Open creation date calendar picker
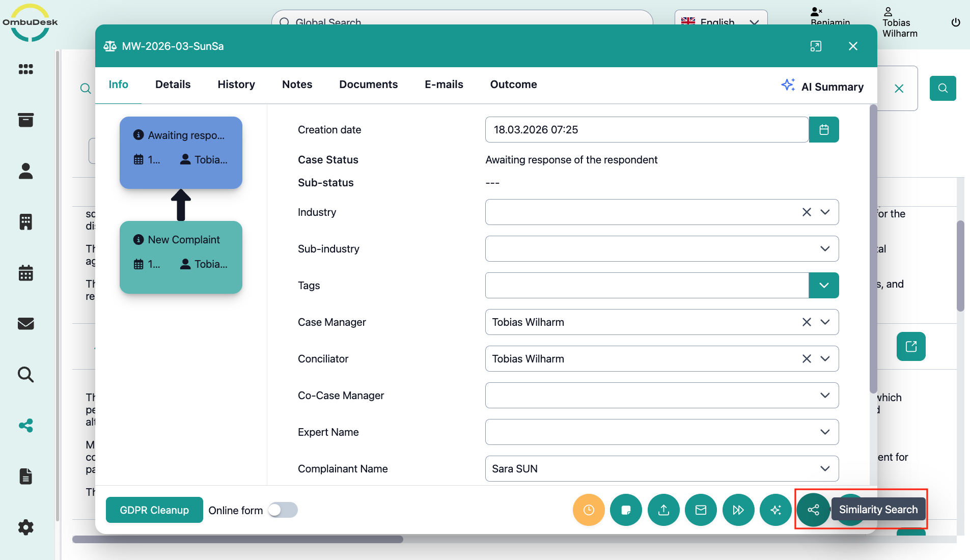Screen dimensions: 970x560 [824, 130]
